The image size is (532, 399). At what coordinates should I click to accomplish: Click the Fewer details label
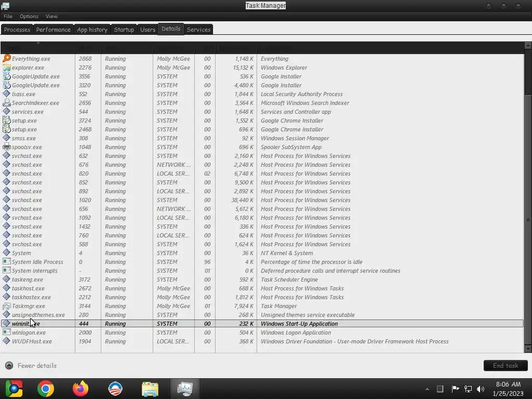[37, 365]
